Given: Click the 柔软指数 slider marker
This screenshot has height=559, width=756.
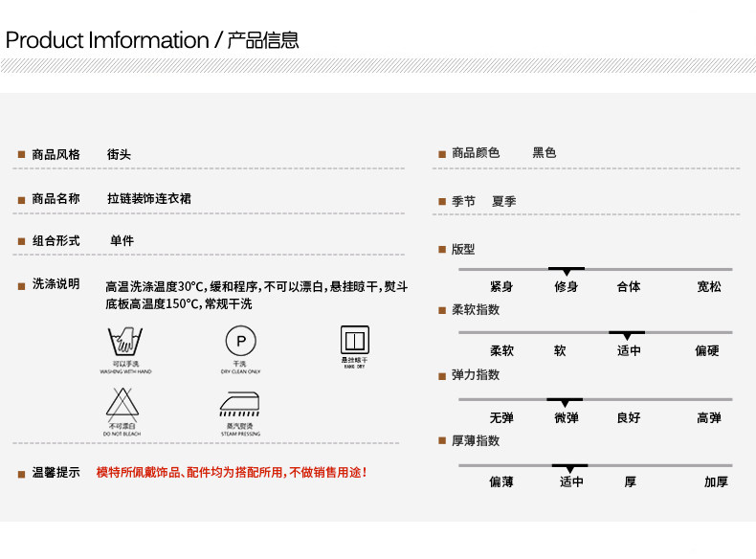Looking at the screenshot, I should 627,335.
